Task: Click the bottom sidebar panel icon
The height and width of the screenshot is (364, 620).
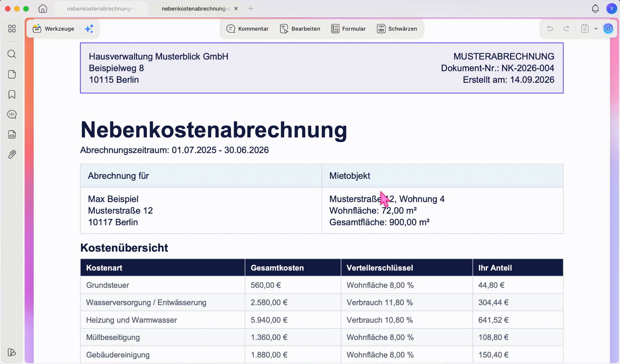Action: 12,352
